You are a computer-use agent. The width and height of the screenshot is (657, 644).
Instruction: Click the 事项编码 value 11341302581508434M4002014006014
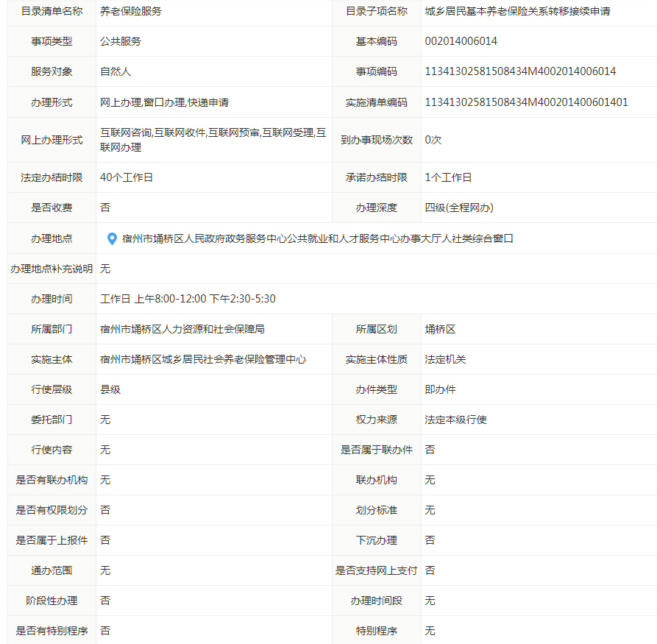[520, 71]
